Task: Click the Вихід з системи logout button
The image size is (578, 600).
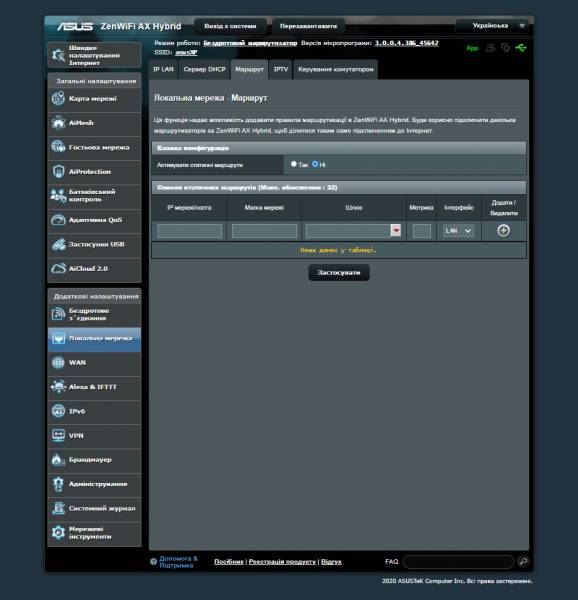Action: pos(230,26)
